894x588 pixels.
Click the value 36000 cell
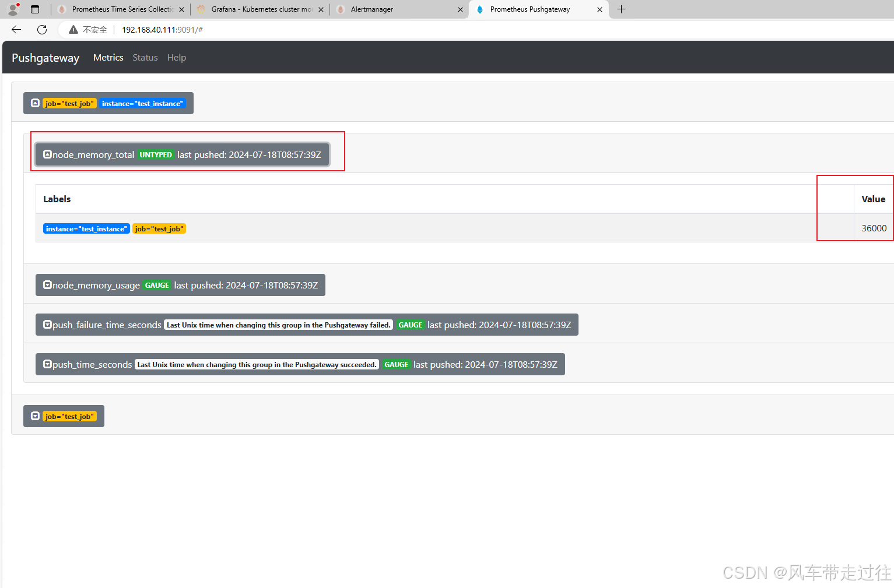[874, 228]
